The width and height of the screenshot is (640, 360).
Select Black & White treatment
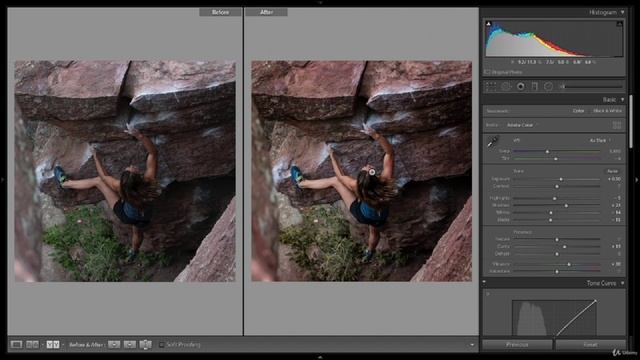point(607,111)
